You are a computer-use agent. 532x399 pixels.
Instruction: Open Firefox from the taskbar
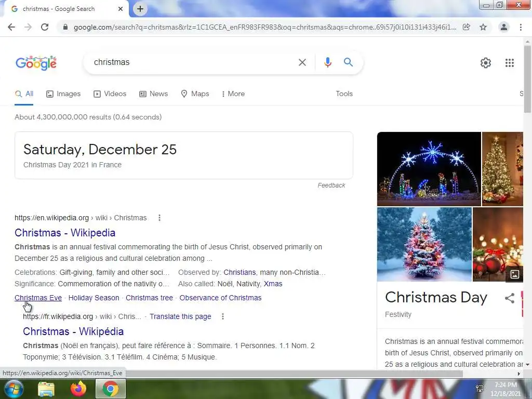click(x=78, y=389)
